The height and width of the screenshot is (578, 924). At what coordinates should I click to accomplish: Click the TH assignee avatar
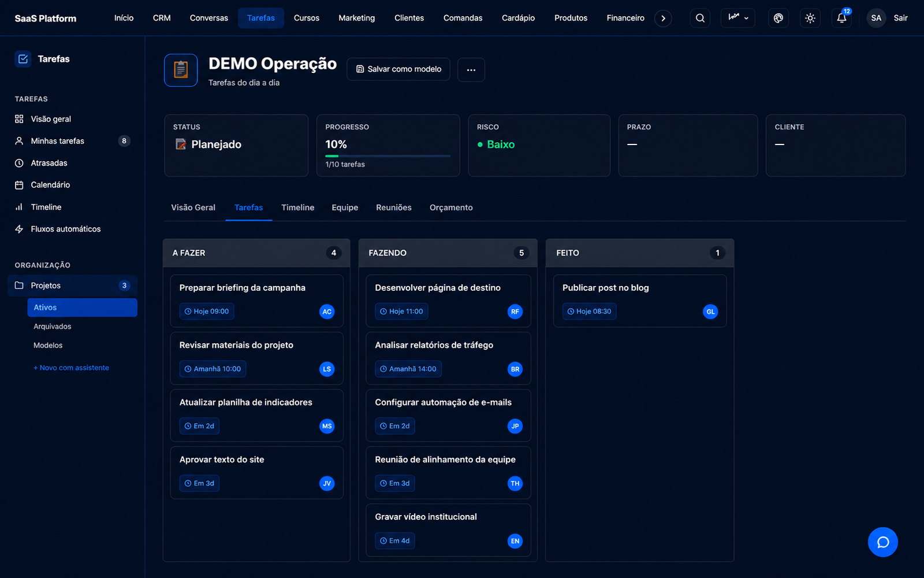(x=515, y=483)
